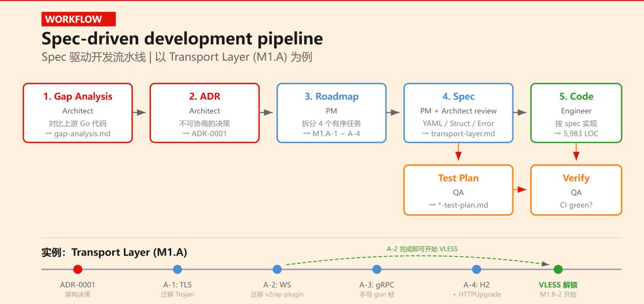Screen dimensions: 644x304
Task: Click '+ HTTPUpgrade' caption
Action: 477,294
